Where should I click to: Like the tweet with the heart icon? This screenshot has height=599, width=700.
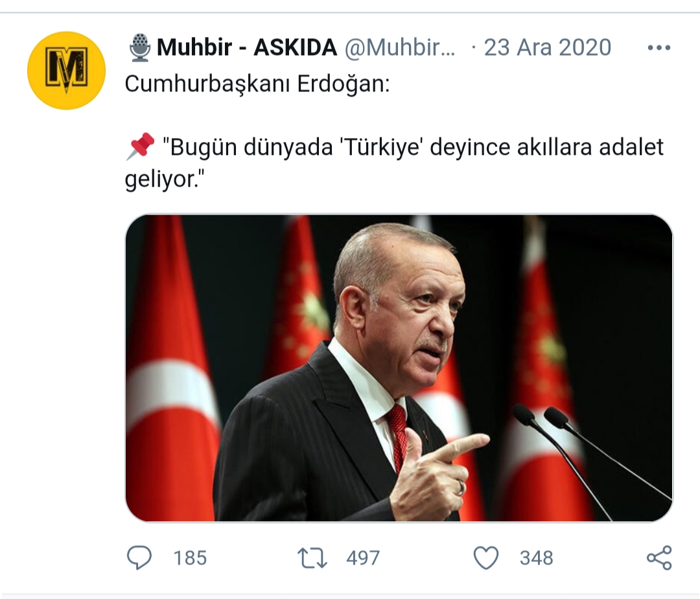[485, 558]
